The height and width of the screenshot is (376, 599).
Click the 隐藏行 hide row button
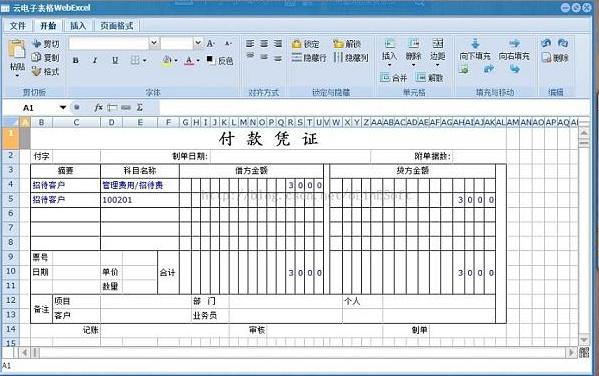309,58
